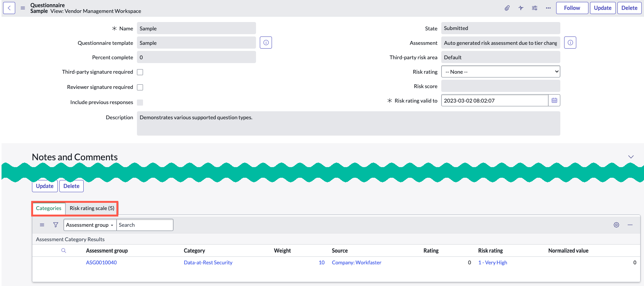The width and height of the screenshot is (644, 286).
Task: Switch to the Categories tab
Action: pos(49,208)
